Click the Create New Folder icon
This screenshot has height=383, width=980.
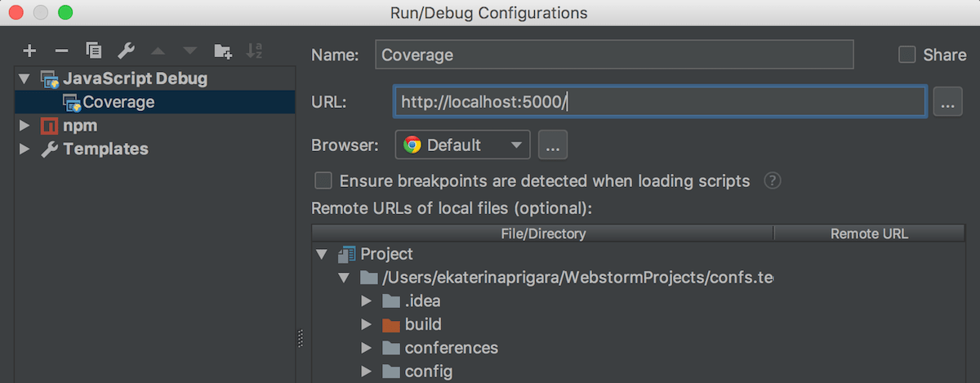coord(222,51)
